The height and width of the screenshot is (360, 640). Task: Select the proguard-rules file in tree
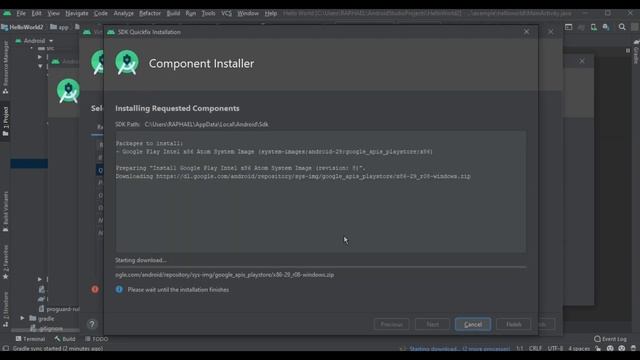pos(58,309)
